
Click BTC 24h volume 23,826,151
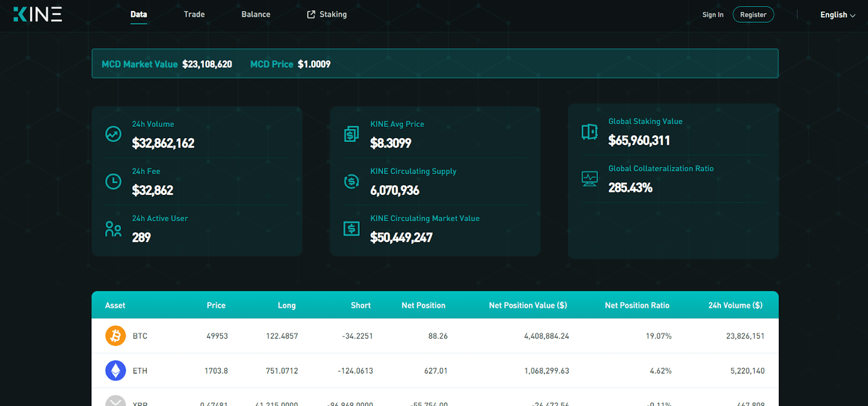pyautogui.click(x=745, y=336)
